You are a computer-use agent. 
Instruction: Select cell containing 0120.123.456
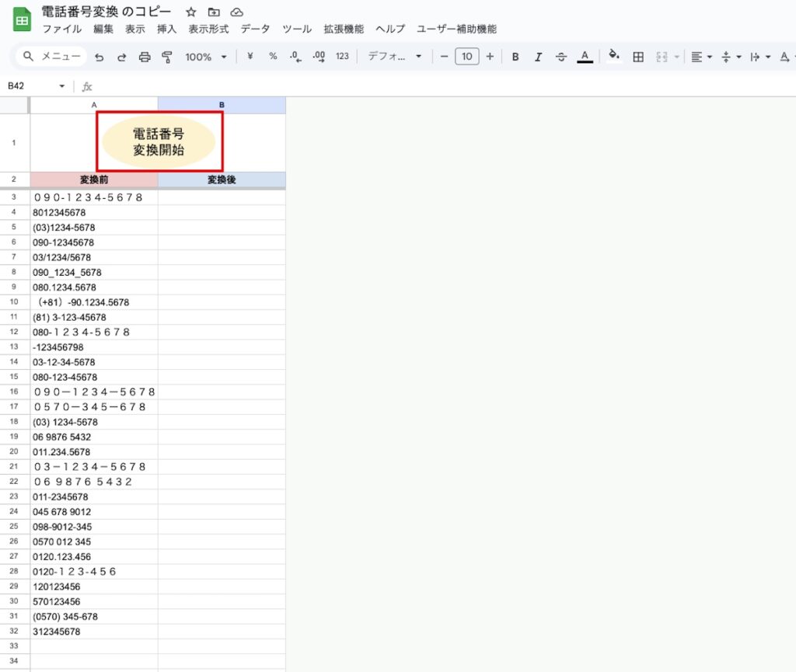click(94, 556)
